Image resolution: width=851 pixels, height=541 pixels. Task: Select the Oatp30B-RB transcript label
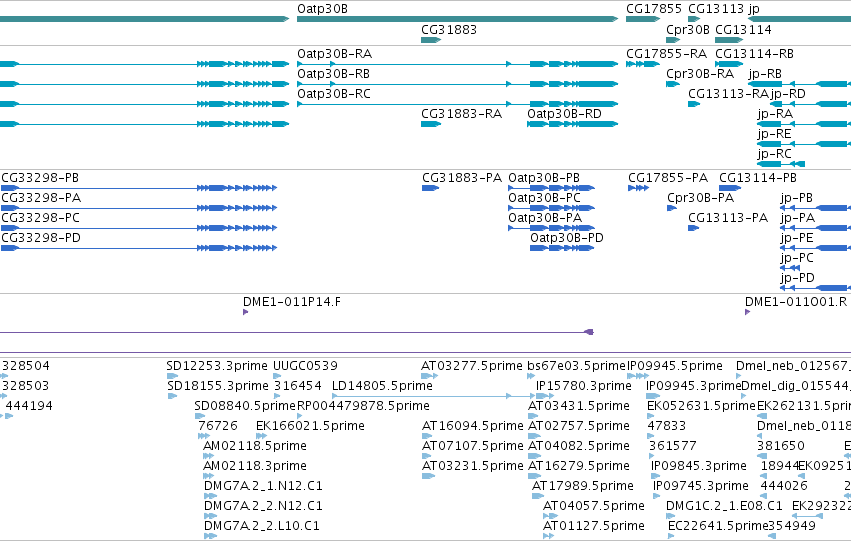[x=333, y=74]
